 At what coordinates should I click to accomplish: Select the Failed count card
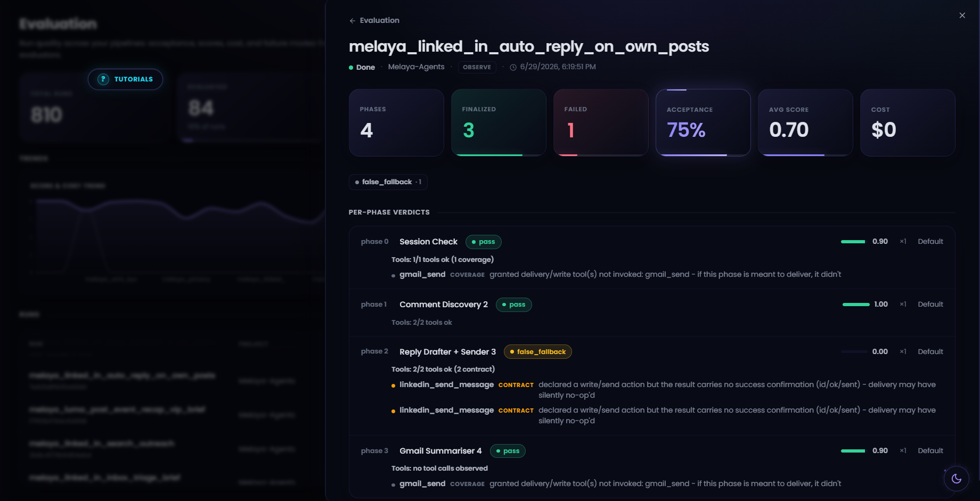601,122
